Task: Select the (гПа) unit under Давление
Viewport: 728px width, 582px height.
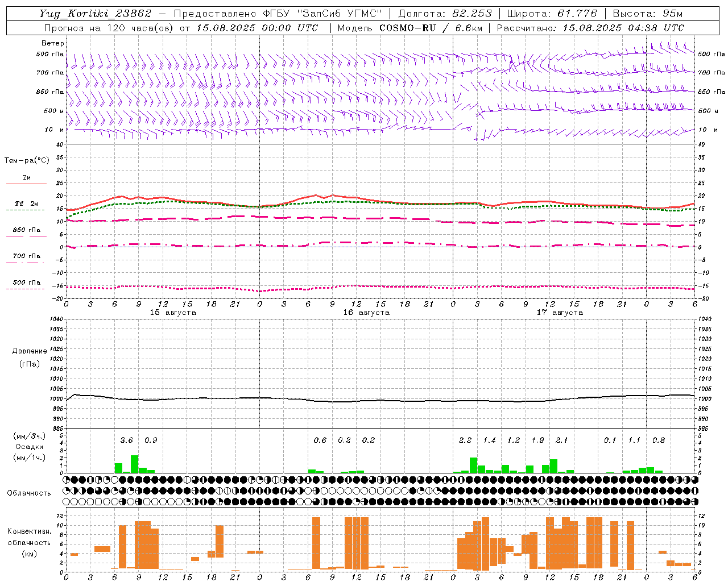Action: [x=30, y=364]
